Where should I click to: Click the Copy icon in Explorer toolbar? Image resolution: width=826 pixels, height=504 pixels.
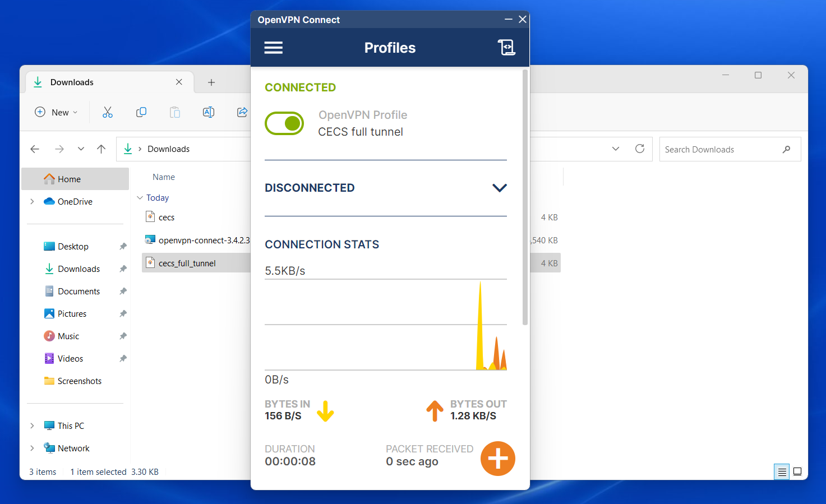pyautogui.click(x=141, y=112)
